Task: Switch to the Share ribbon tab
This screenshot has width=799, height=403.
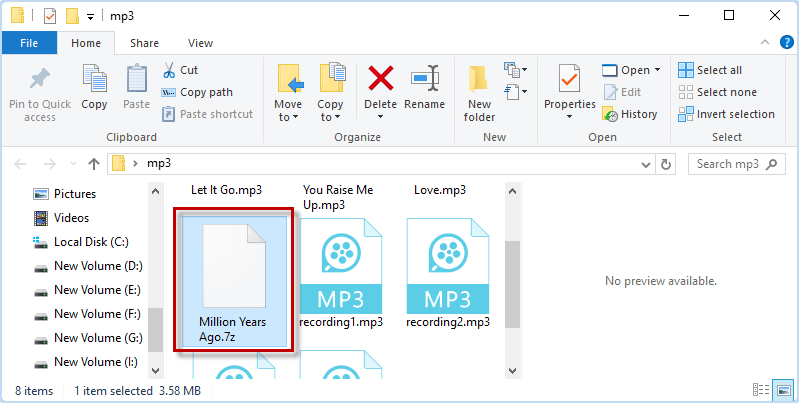Action: pyautogui.click(x=144, y=43)
